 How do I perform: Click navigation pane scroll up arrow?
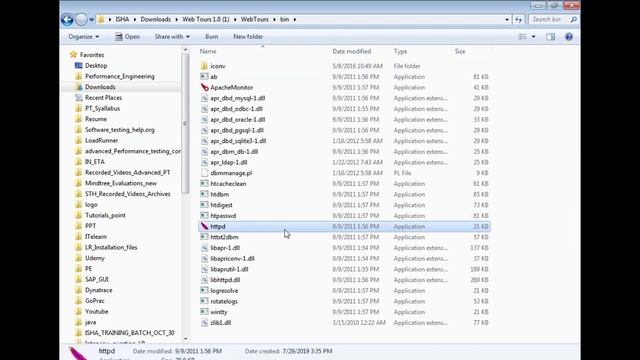point(185,50)
